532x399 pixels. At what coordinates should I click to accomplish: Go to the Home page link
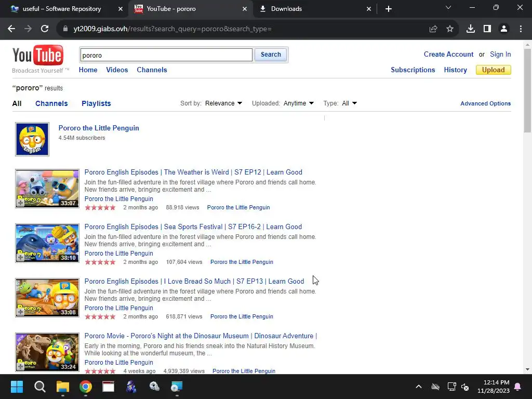(88, 70)
